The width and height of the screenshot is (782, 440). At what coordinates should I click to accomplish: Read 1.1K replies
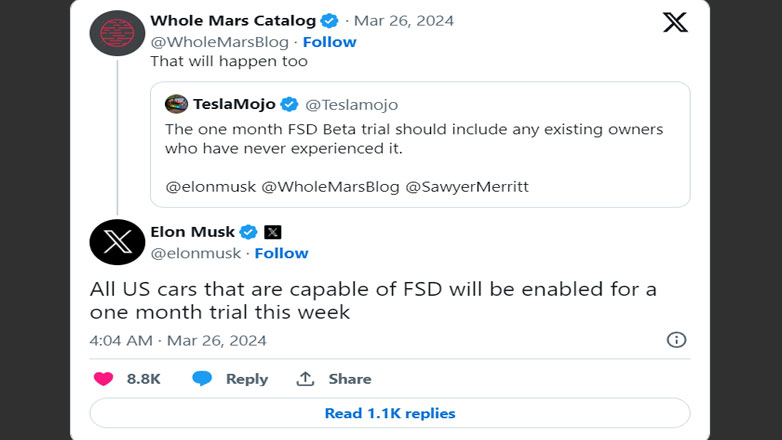(390, 413)
